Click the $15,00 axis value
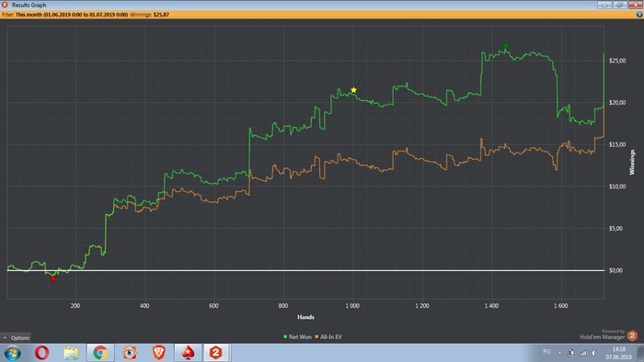 tap(617, 145)
